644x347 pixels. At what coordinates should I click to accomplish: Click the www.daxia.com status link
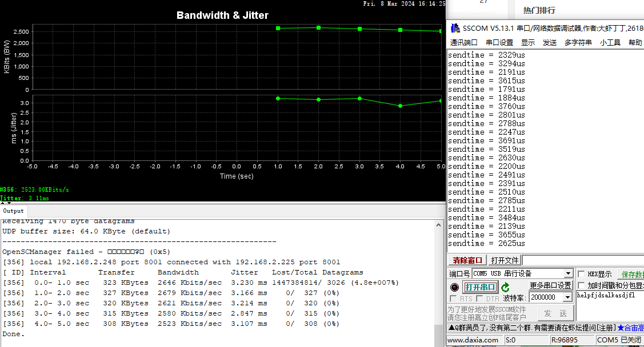(473, 340)
